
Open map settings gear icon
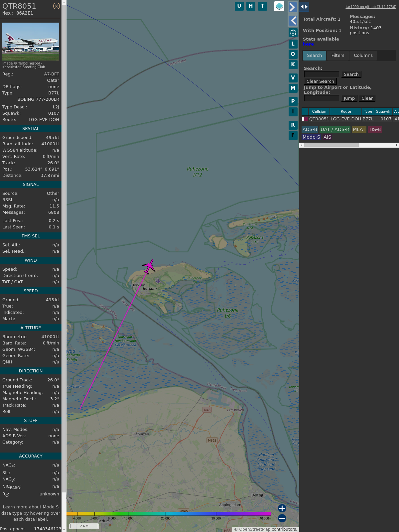(x=293, y=33)
